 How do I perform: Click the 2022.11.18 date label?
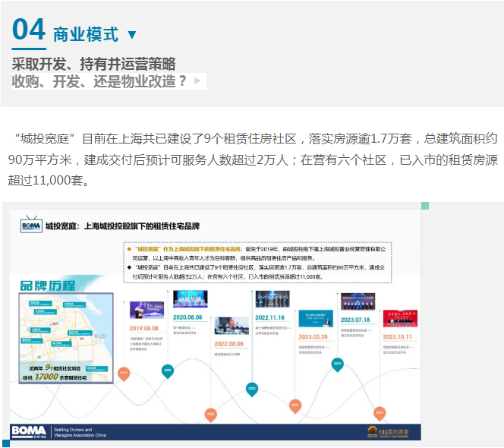coord(269,317)
